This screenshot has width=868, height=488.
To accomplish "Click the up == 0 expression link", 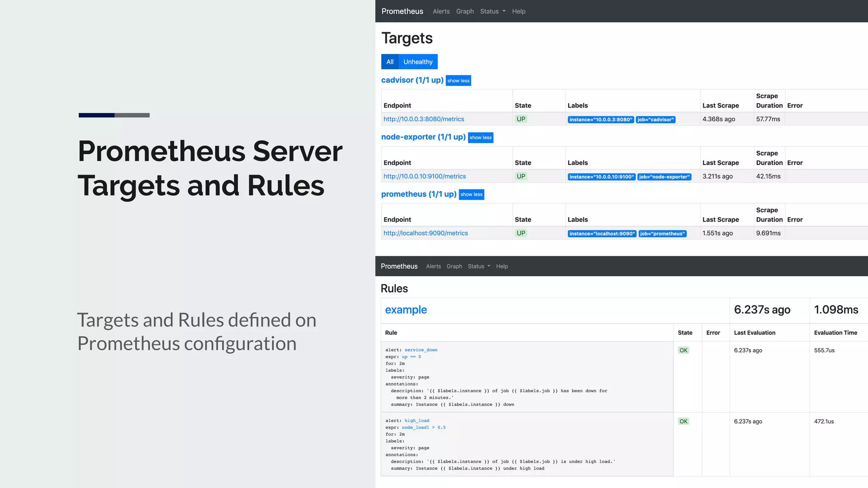I will tap(412, 357).
